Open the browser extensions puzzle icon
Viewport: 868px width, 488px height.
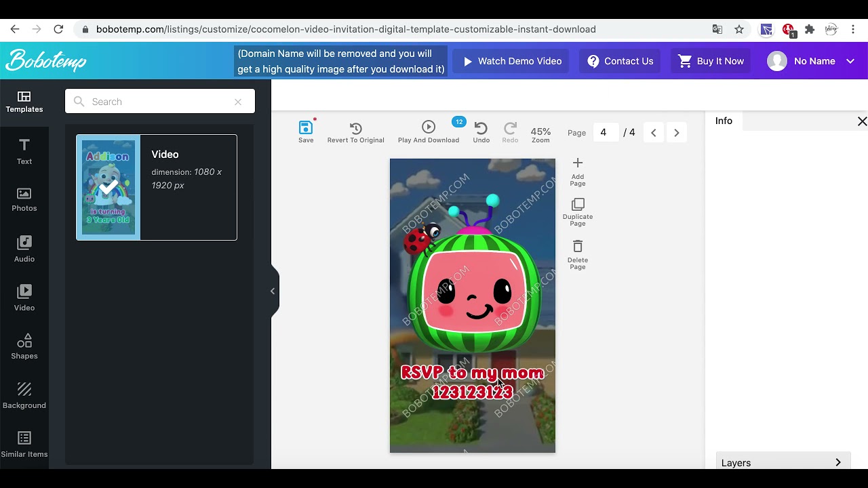(810, 29)
